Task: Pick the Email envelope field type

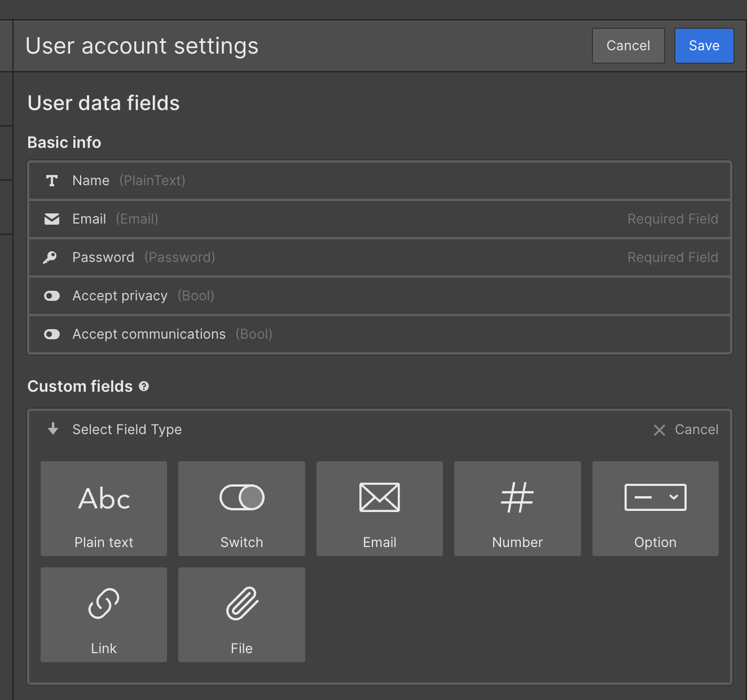Action: click(x=379, y=509)
